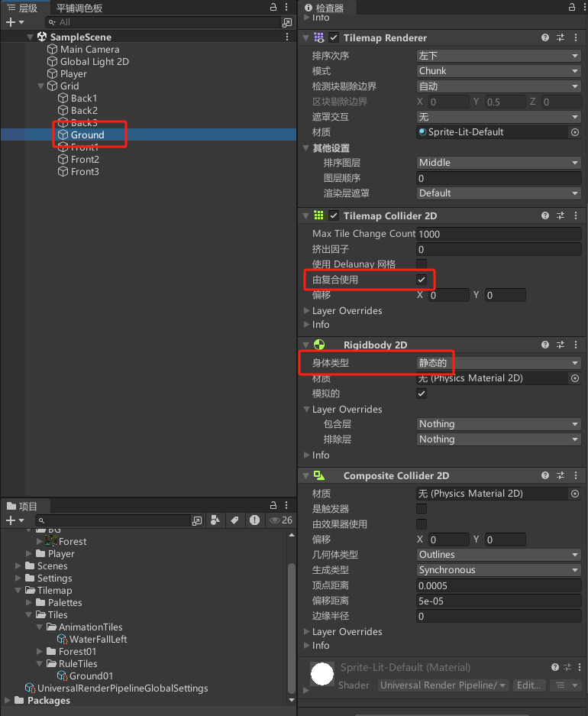Collapse the Tilemap folder in project
Viewport: 588px width, 716px height.
18,591
